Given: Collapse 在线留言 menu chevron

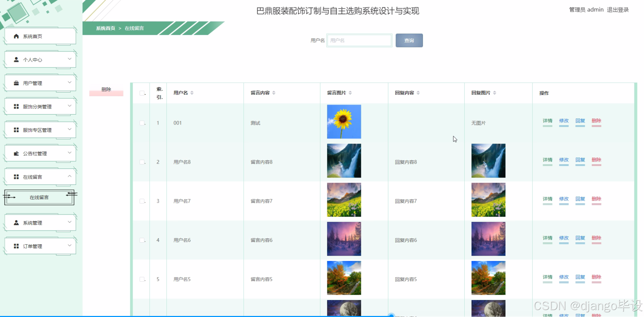Looking at the screenshot, I should 70,176.
